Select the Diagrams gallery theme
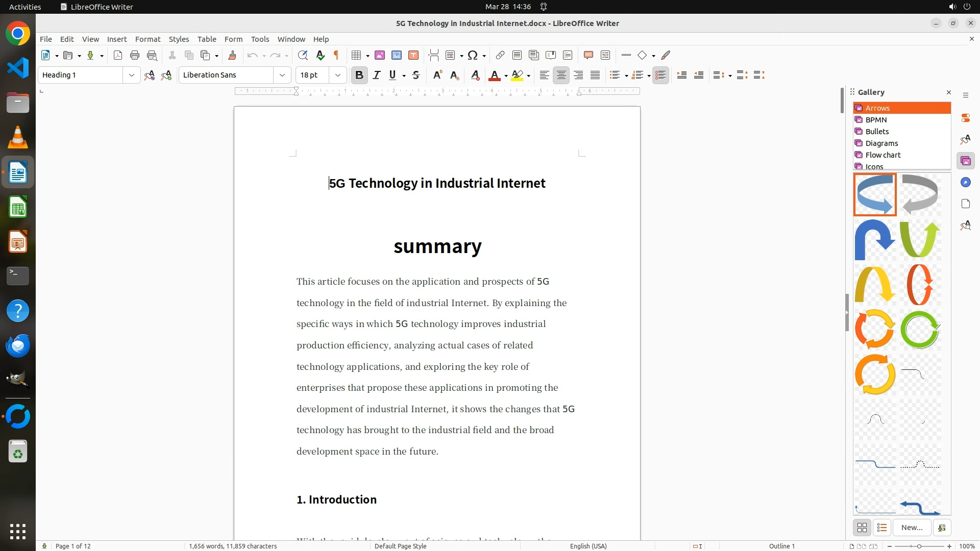This screenshot has height=551, width=980. (x=881, y=143)
